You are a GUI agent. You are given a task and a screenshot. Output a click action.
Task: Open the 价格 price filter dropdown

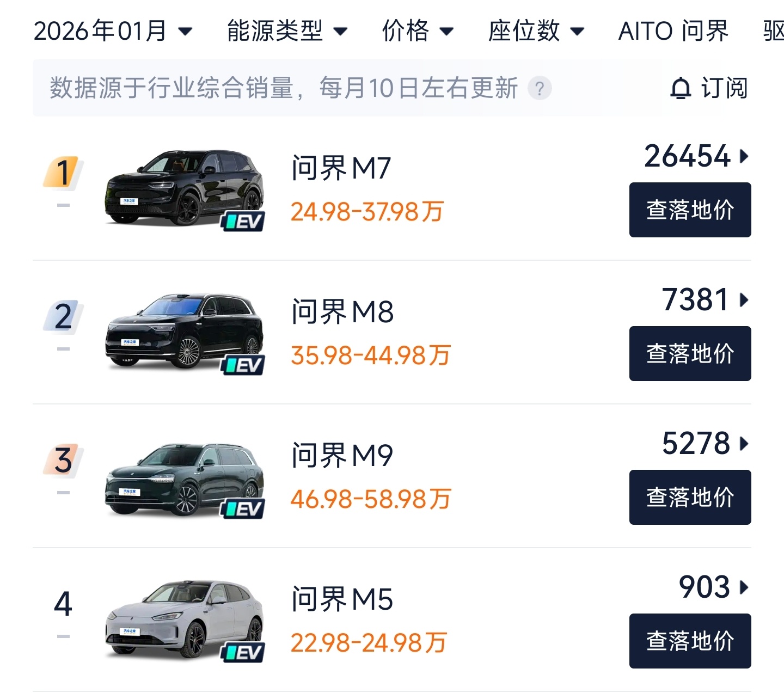(x=418, y=31)
